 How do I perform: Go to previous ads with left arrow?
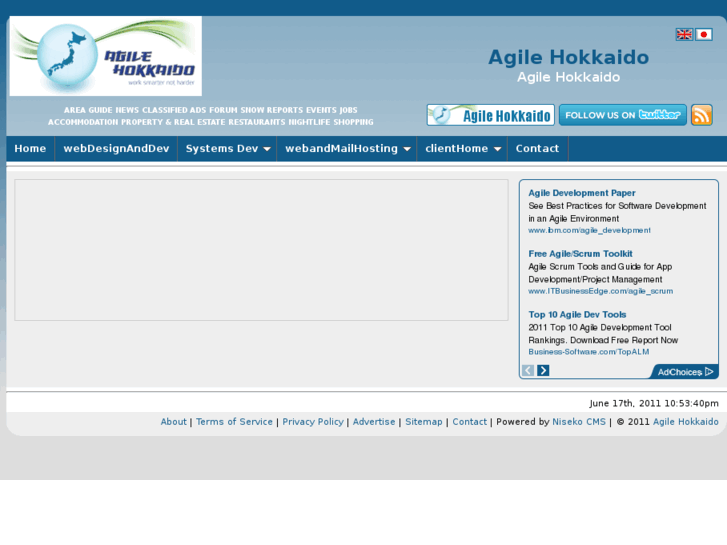pos(528,370)
